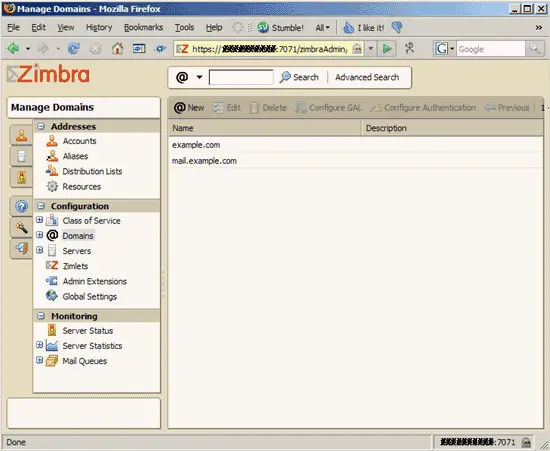Image resolution: width=550 pixels, height=451 pixels.
Task: Click the Firefox Forward arrow button
Action: tap(43, 48)
